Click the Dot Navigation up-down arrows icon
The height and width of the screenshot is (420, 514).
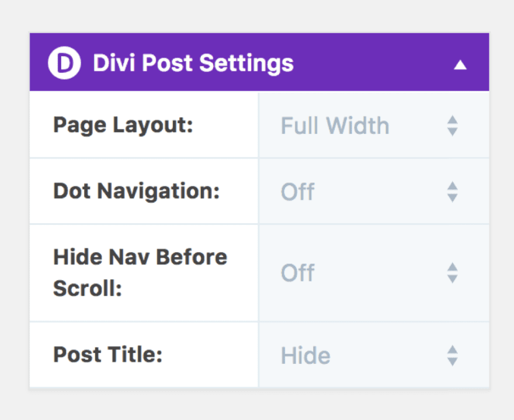tap(452, 192)
